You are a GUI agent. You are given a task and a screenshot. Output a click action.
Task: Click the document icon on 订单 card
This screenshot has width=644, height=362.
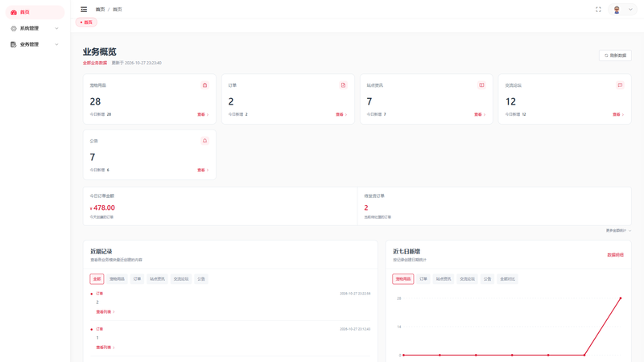[343, 85]
